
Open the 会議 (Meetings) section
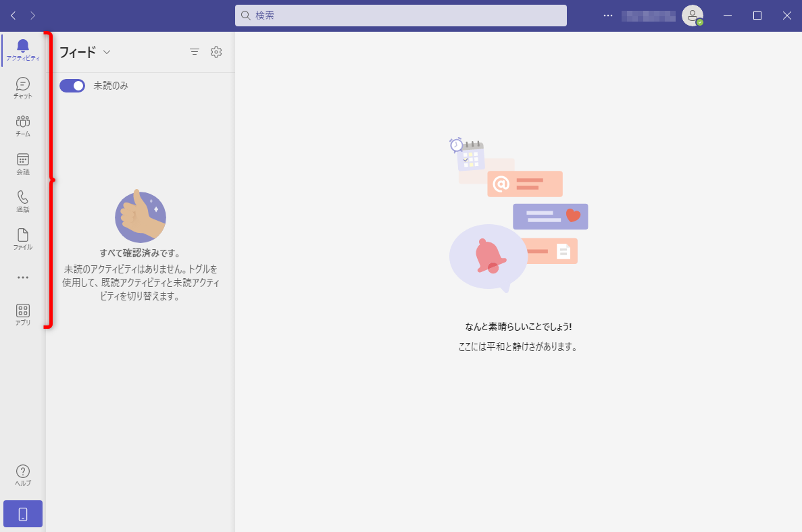[22, 163]
